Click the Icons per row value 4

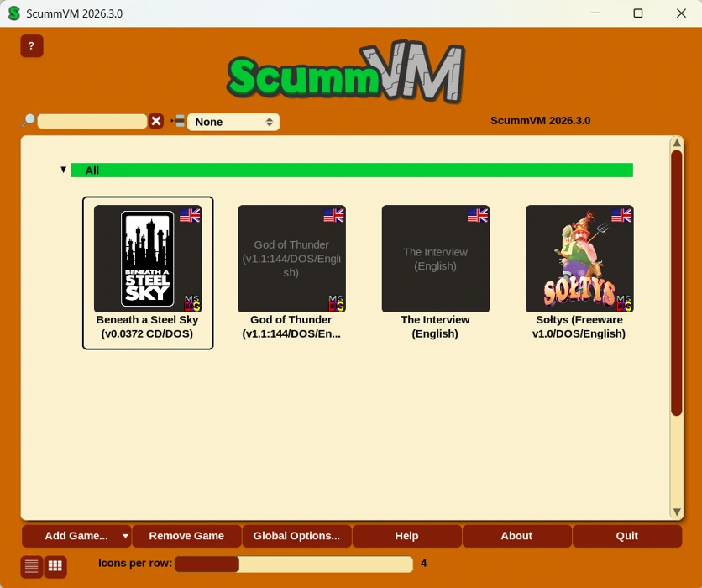coord(423,564)
